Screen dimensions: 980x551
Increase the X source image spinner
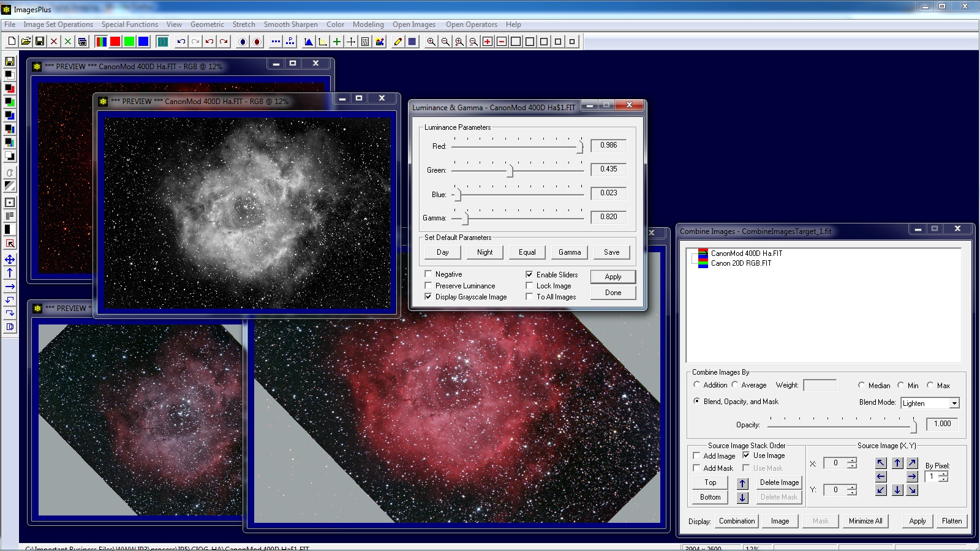(x=851, y=460)
